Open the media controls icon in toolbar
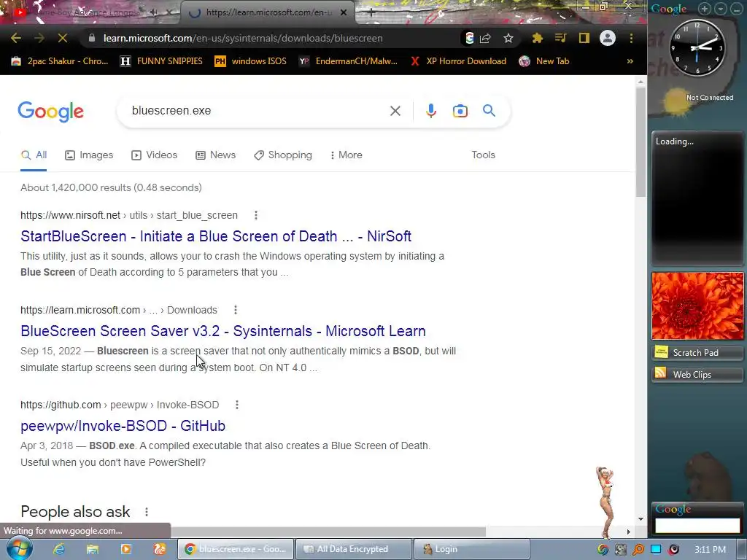This screenshot has width=747, height=560. (x=561, y=38)
